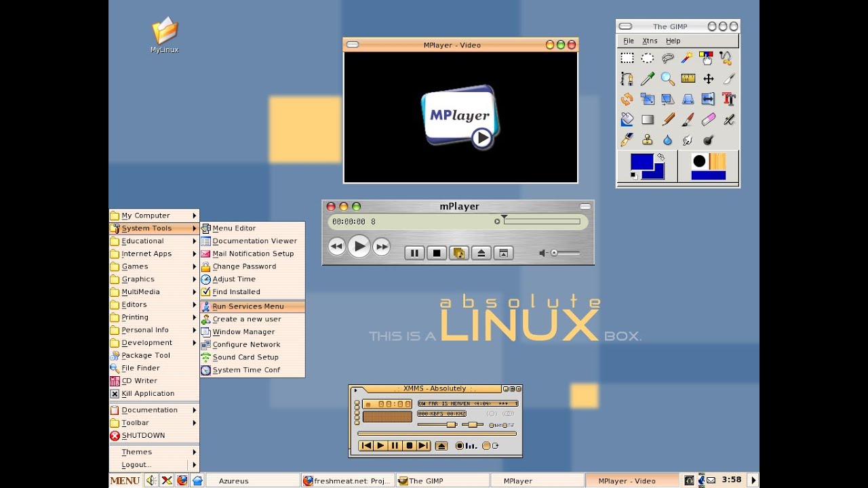
Task: Select the Clone stamp tool
Action: (x=648, y=140)
